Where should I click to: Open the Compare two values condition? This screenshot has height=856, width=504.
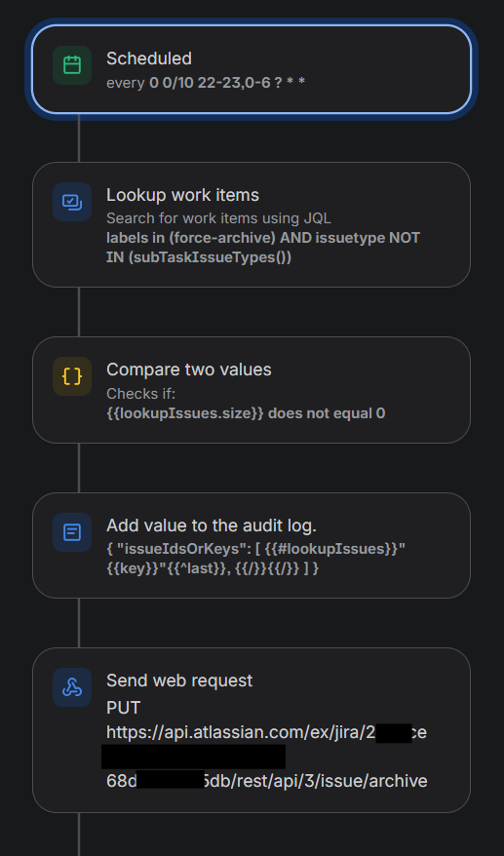point(252,390)
